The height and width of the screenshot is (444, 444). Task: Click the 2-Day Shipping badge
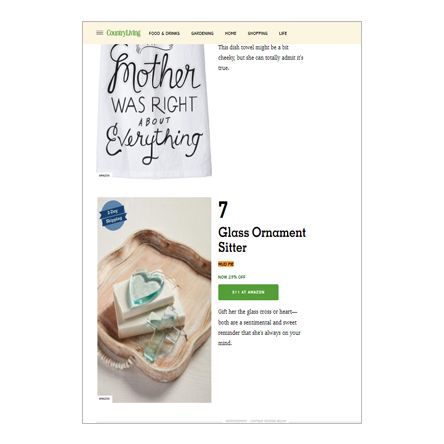114,216
